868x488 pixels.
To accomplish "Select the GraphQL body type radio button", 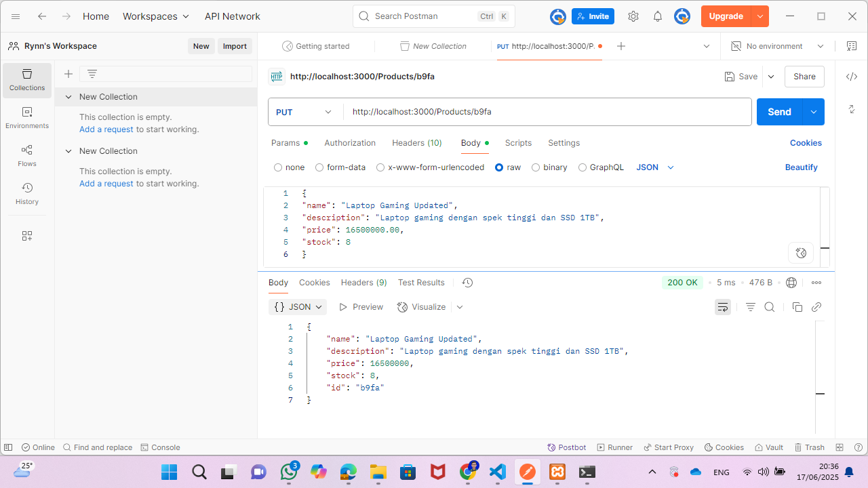I will point(583,167).
